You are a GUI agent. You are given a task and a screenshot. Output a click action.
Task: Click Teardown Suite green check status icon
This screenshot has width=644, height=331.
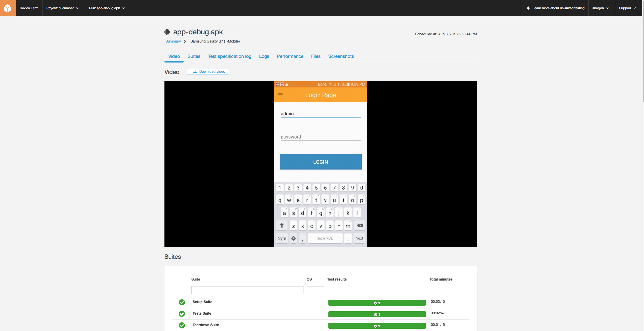(182, 325)
